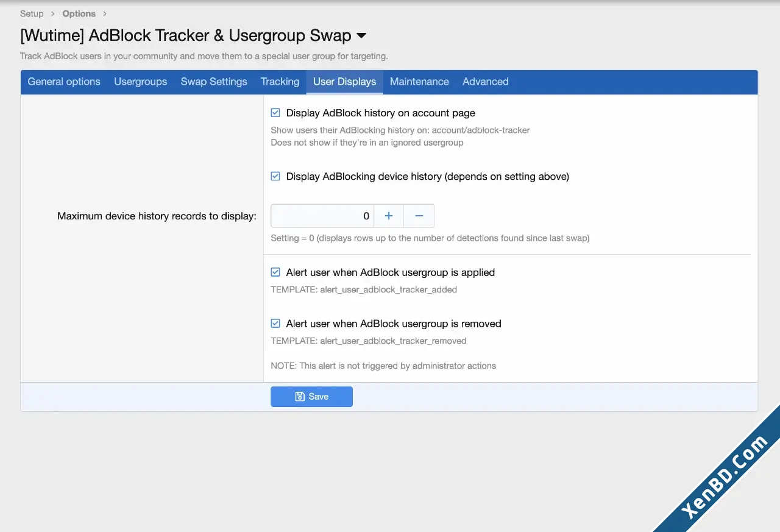Focus the device history records number field
This screenshot has width=780, height=532.
point(322,216)
